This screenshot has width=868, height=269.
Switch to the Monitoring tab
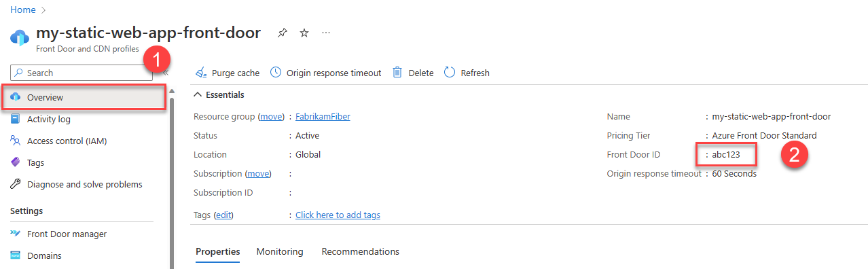point(280,251)
